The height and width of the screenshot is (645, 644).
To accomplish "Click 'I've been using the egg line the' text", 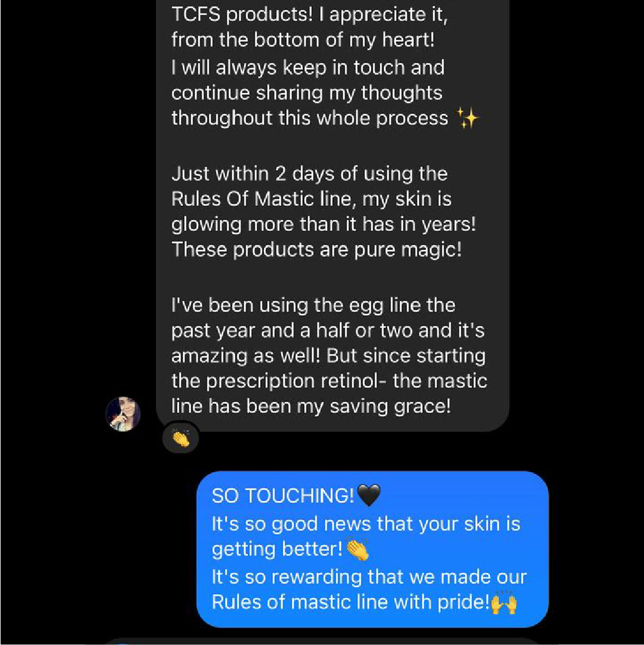I will pyautogui.click(x=313, y=305).
